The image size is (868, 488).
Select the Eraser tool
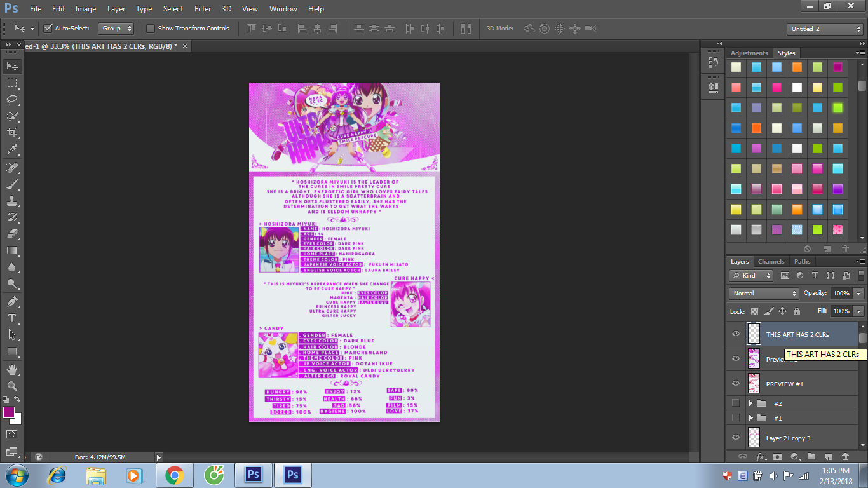coord(12,234)
